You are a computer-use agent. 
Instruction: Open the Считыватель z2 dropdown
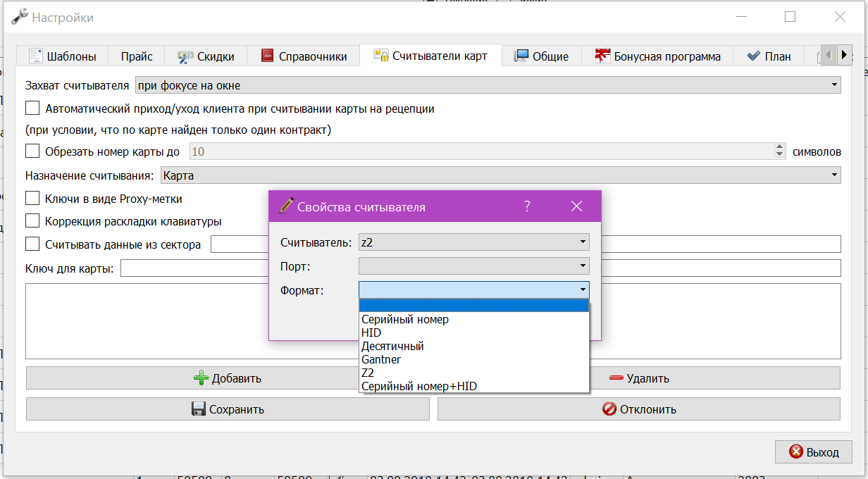pos(474,242)
